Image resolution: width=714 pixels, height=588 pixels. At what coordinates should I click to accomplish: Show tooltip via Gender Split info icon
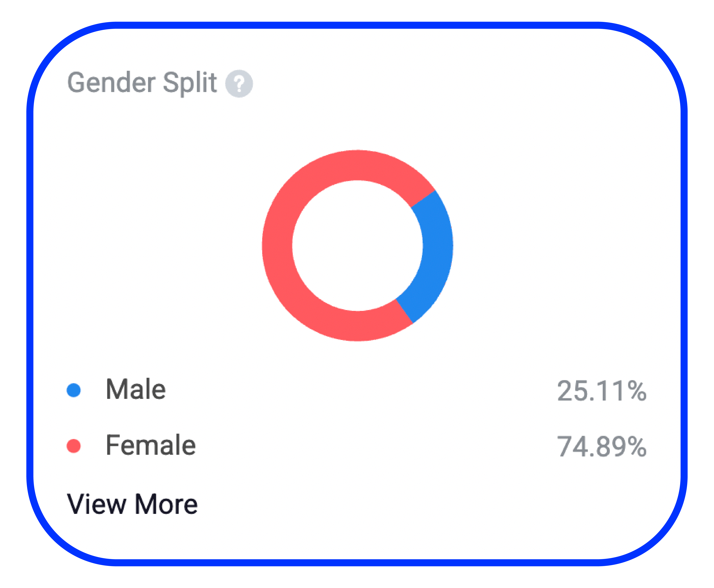tap(239, 84)
